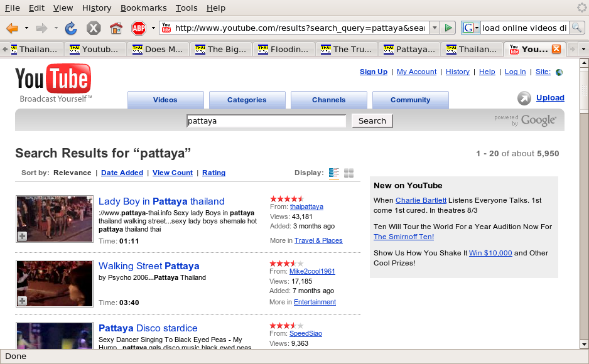The width and height of the screenshot is (589, 364).
Task: Click the Log In link
Action: 515,72
